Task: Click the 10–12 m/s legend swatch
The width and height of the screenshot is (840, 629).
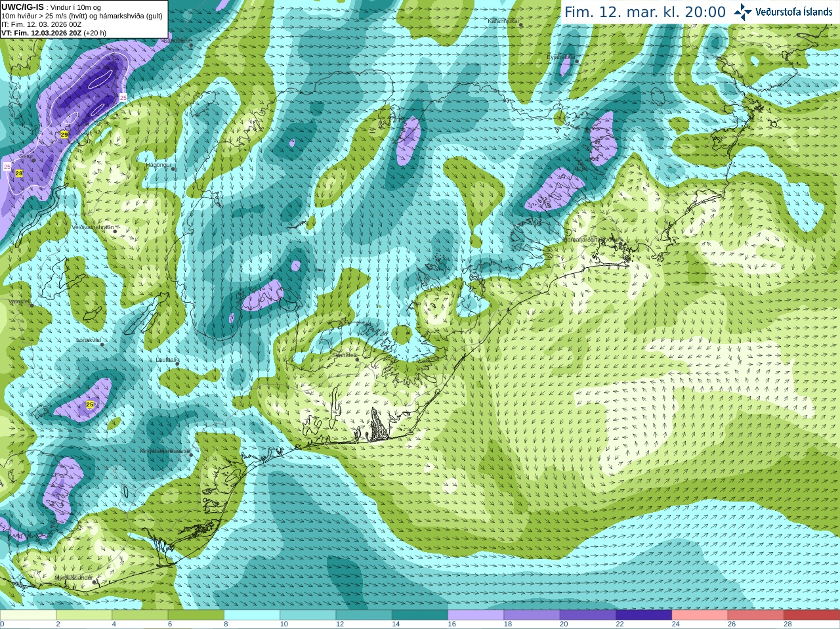Action: 308,615
